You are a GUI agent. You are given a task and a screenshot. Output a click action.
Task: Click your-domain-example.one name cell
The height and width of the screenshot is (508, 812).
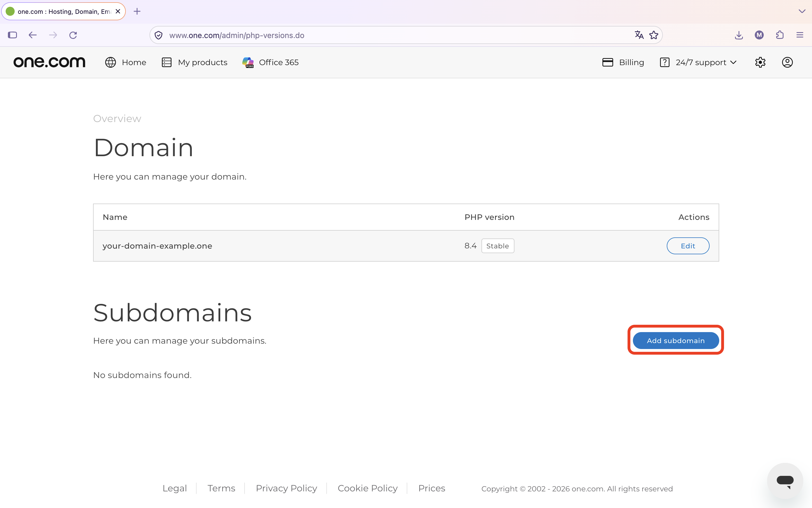click(x=157, y=246)
